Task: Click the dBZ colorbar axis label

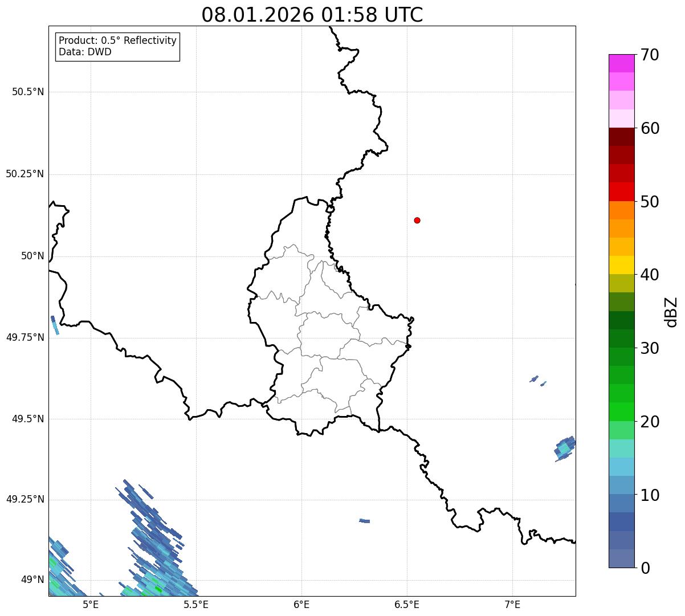Action: (671, 312)
